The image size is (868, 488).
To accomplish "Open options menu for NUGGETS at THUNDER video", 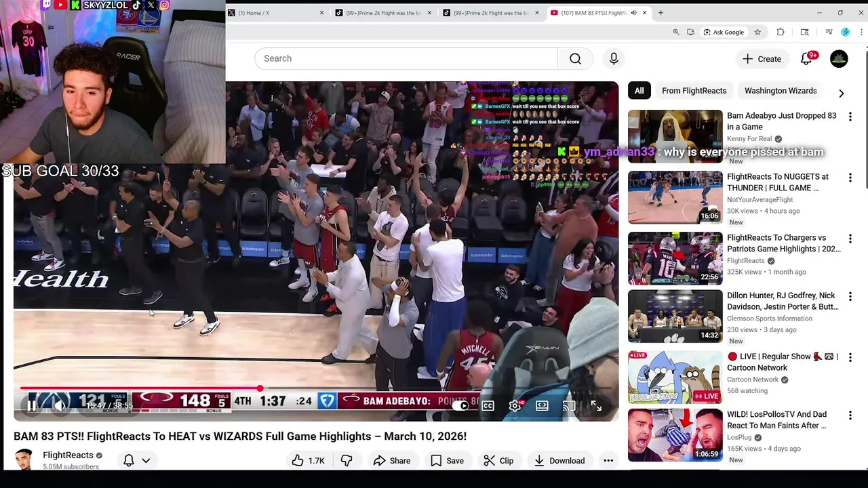I will click(x=850, y=178).
